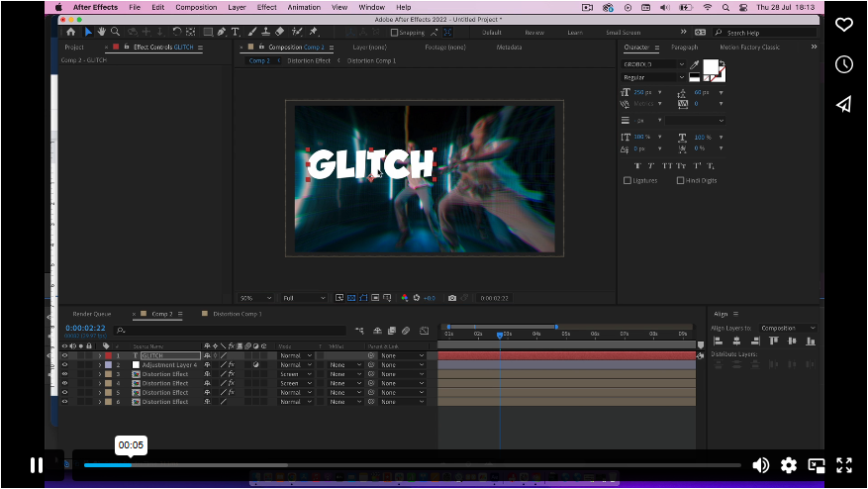Screen dimensions: 868x489
Task: Click the Distortion Effect breadcrumb
Action: click(x=309, y=61)
